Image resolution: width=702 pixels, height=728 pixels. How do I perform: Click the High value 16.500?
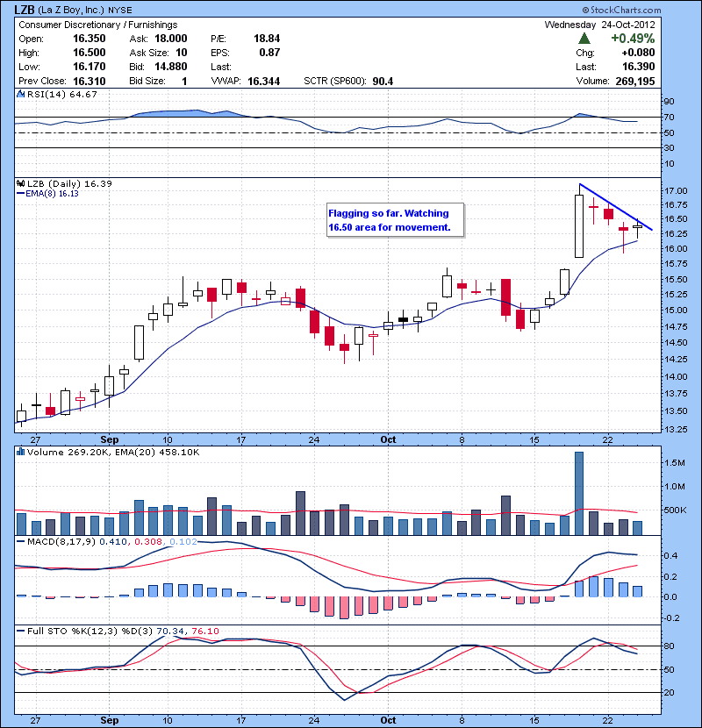90,53
